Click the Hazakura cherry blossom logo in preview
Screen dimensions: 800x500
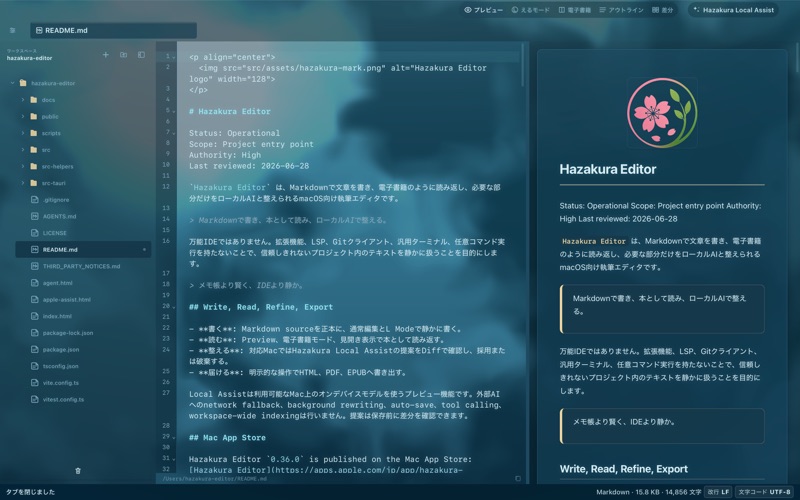point(662,113)
